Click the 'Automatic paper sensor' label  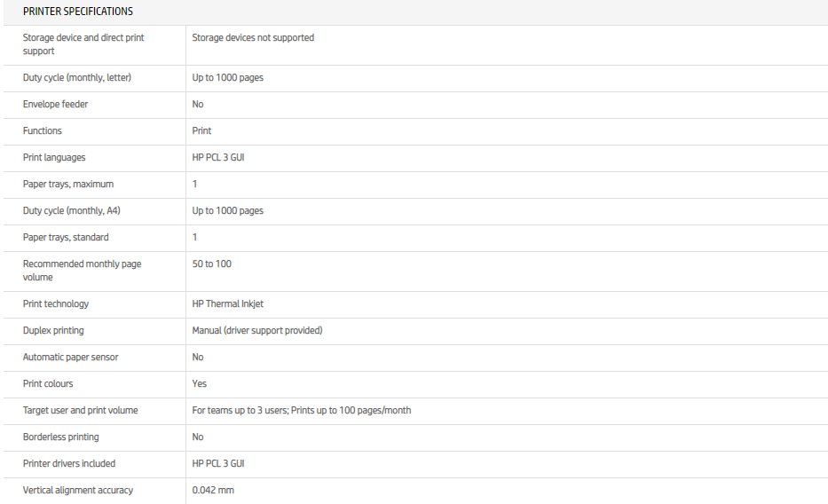[70, 357]
